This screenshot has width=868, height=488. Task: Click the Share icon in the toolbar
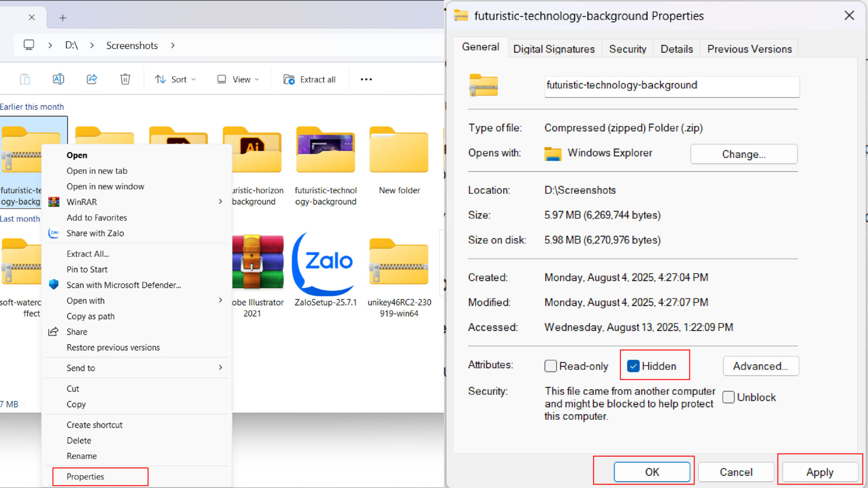(92, 79)
